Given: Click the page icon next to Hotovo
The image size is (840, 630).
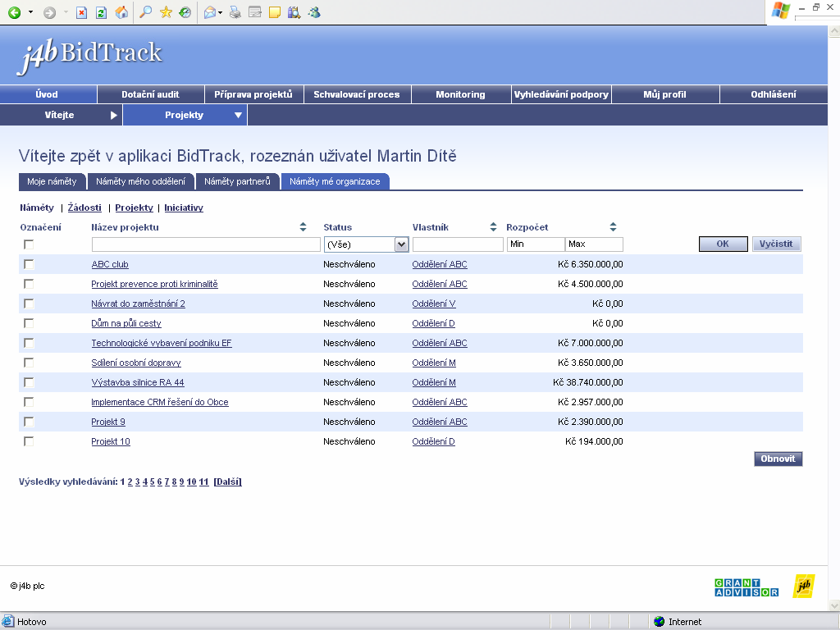Looking at the screenshot, I should point(8,622).
